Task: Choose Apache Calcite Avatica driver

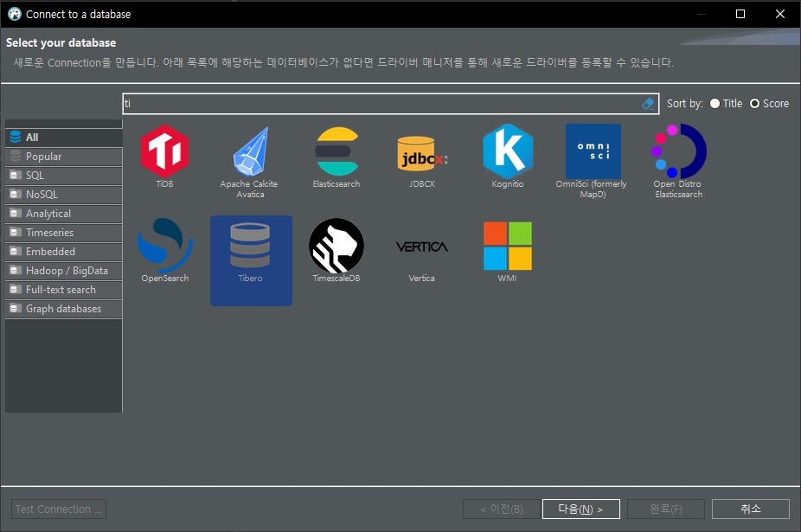Action: click(250, 151)
